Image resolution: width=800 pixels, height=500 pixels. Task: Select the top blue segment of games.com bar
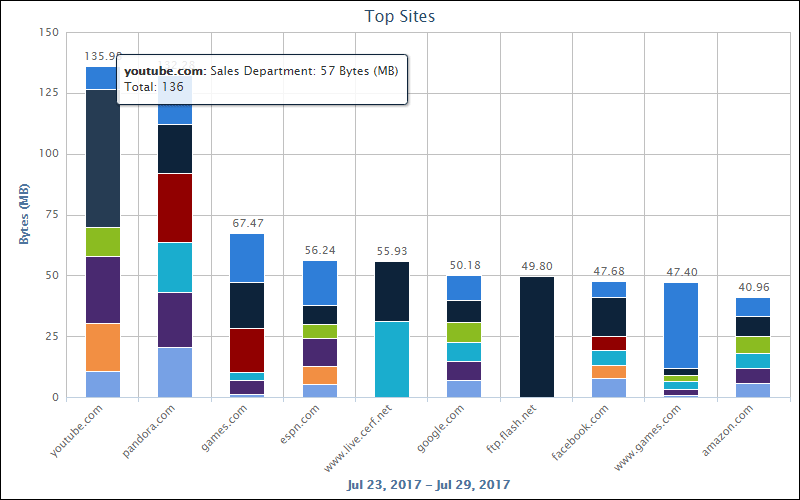(247, 258)
